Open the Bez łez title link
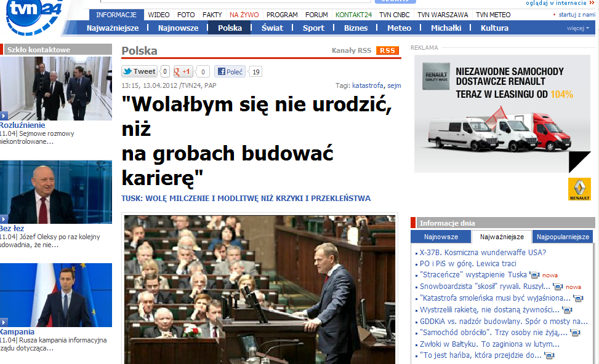Viewport: 599px width, 364px height. click(x=12, y=229)
